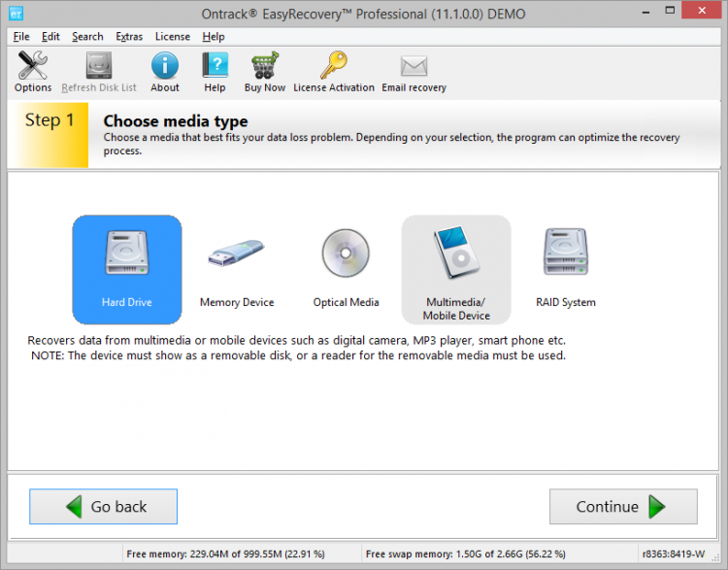Click the Choose media type heading
The width and height of the screenshot is (728, 570).
coord(176,121)
